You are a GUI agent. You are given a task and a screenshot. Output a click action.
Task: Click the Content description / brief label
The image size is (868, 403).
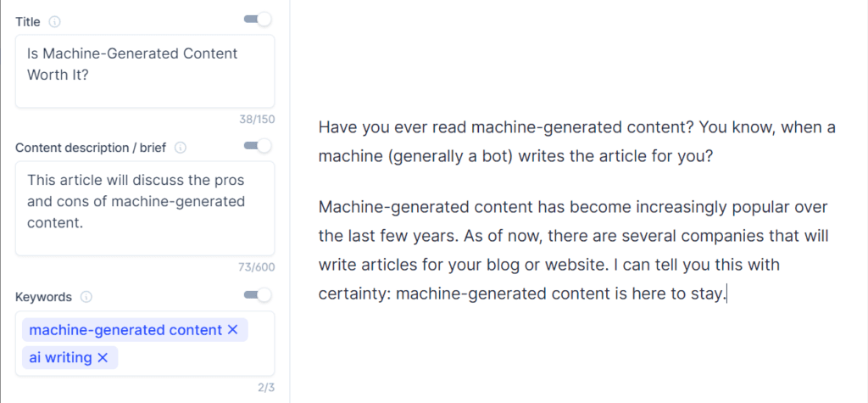tap(91, 148)
